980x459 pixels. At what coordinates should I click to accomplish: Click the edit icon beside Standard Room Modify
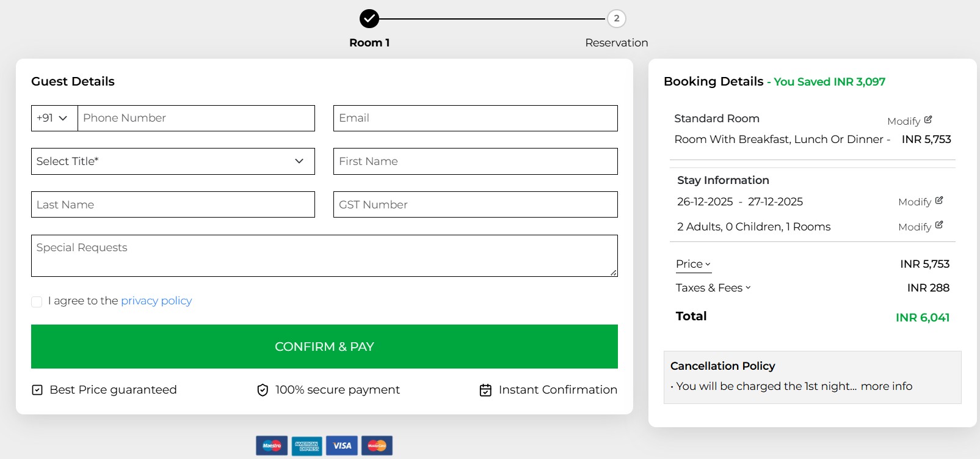point(928,120)
